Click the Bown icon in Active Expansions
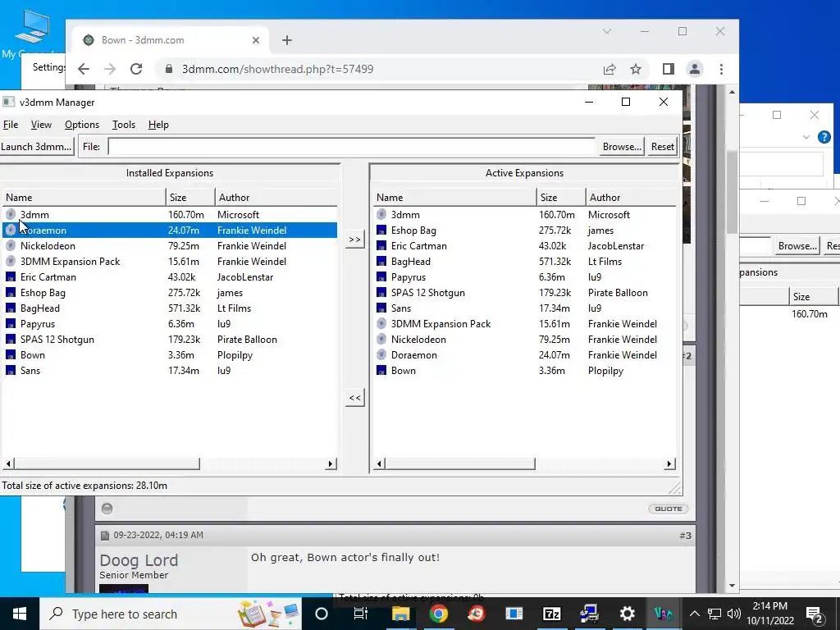 point(381,370)
